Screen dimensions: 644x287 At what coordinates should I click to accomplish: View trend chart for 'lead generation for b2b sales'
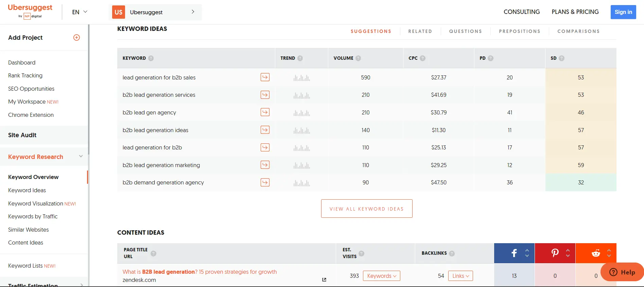coord(301,77)
